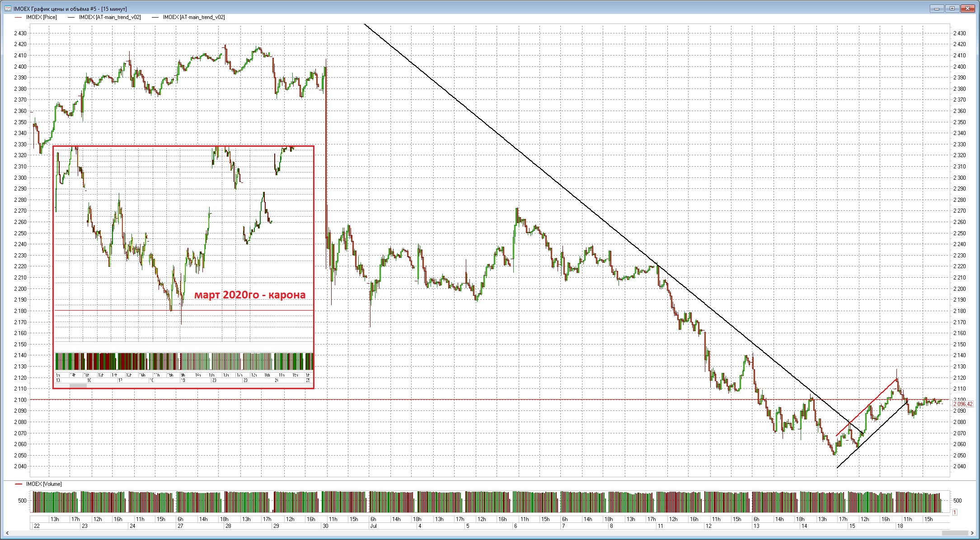Click the IMOEX [Volume] legend label
The width and height of the screenshot is (980, 540).
point(44,484)
